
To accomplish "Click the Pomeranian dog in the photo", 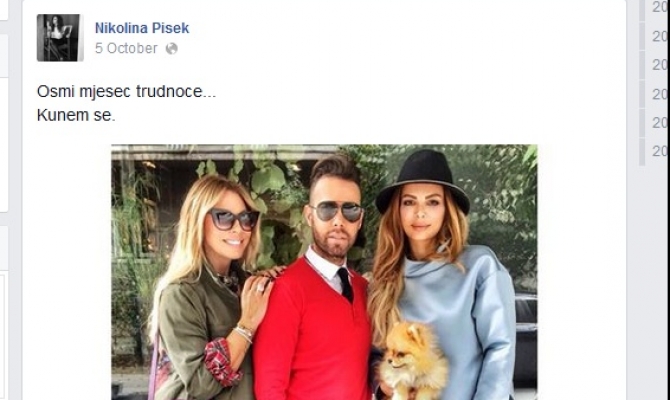I will (412, 361).
